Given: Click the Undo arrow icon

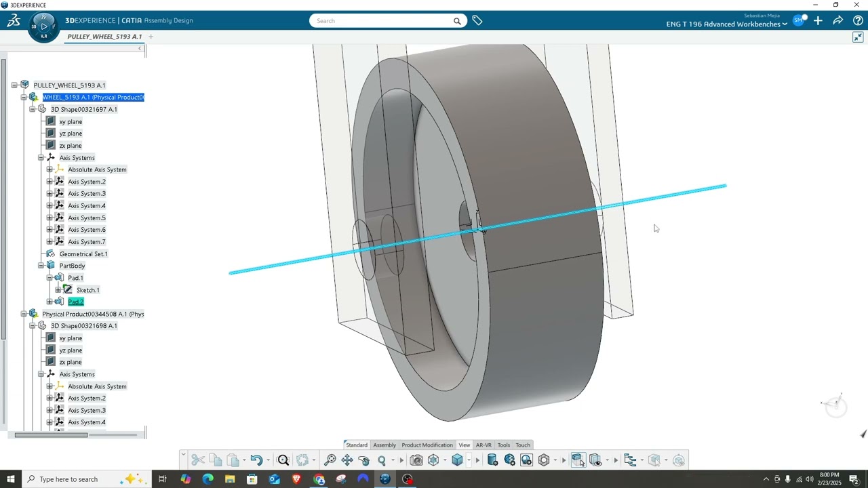Looking at the screenshot, I should click(x=256, y=460).
